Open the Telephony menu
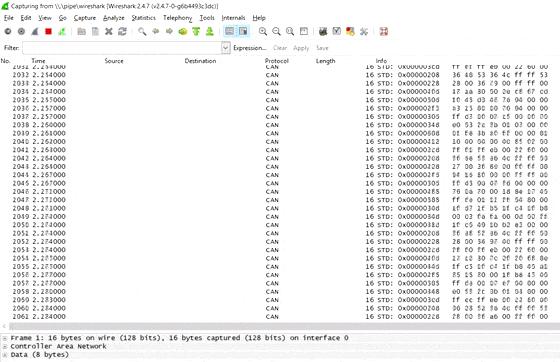Image resolution: width=560 pixels, height=362 pixels. tap(178, 18)
